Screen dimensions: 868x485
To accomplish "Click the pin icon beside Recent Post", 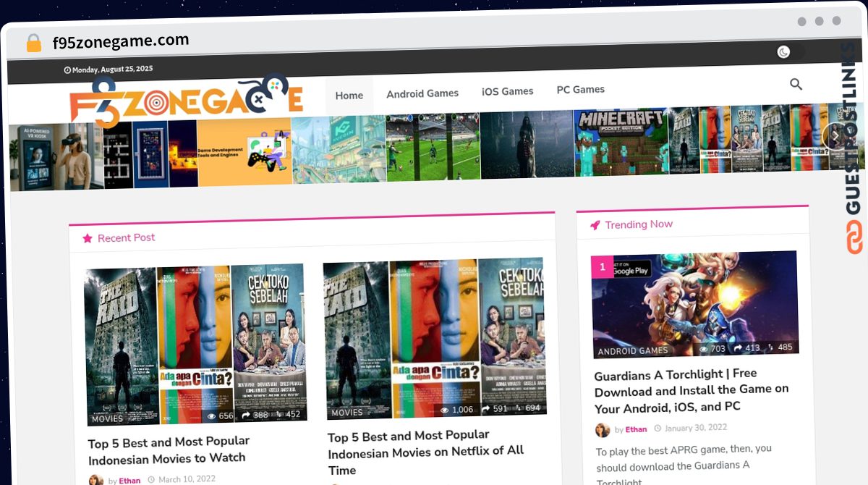I will click(x=88, y=237).
